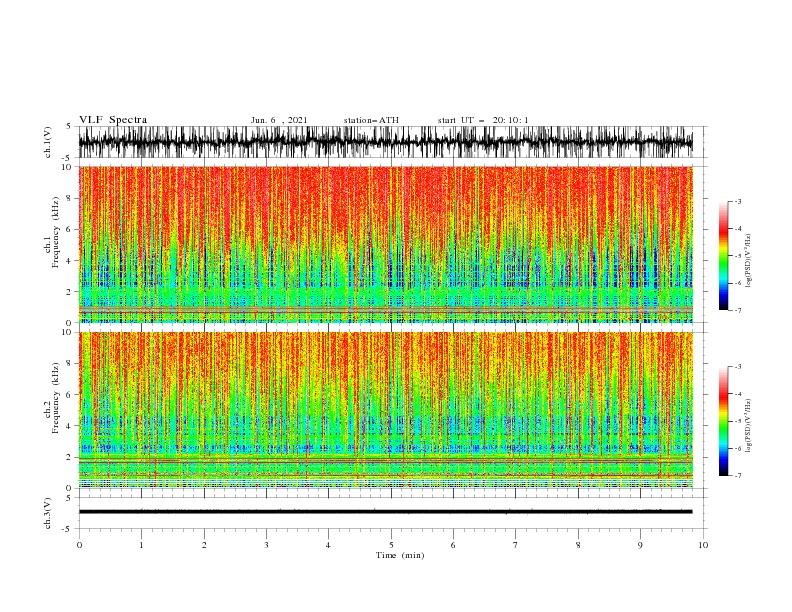
Task: Click the "ch.2 Frequency (kHz)" axis label
Action: [x=51, y=398]
